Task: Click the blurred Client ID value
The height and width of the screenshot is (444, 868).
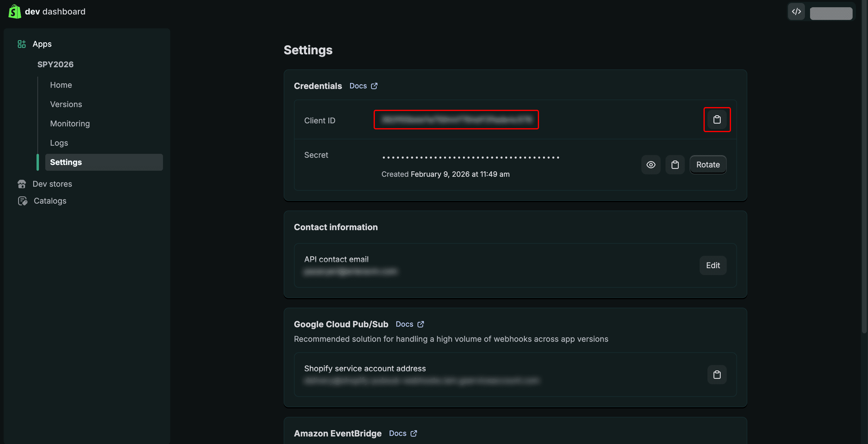Action: (x=456, y=119)
